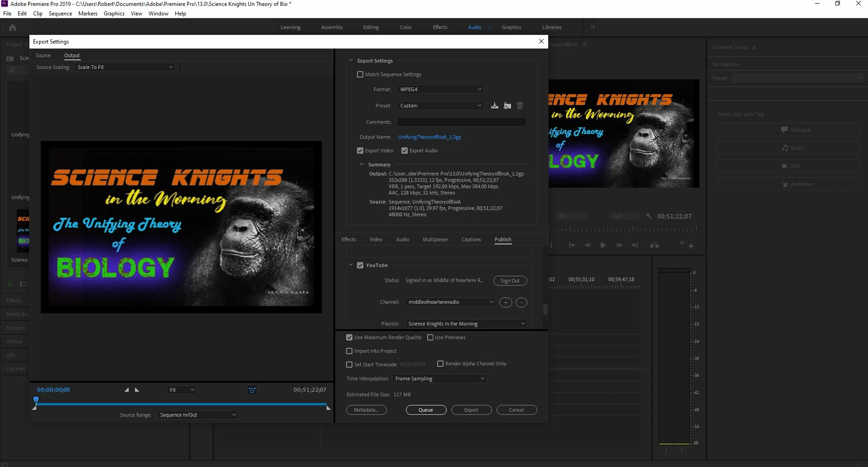This screenshot has height=467, width=868.
Task: Remove YouTube channel with minus button
Action: click(521, 302)
